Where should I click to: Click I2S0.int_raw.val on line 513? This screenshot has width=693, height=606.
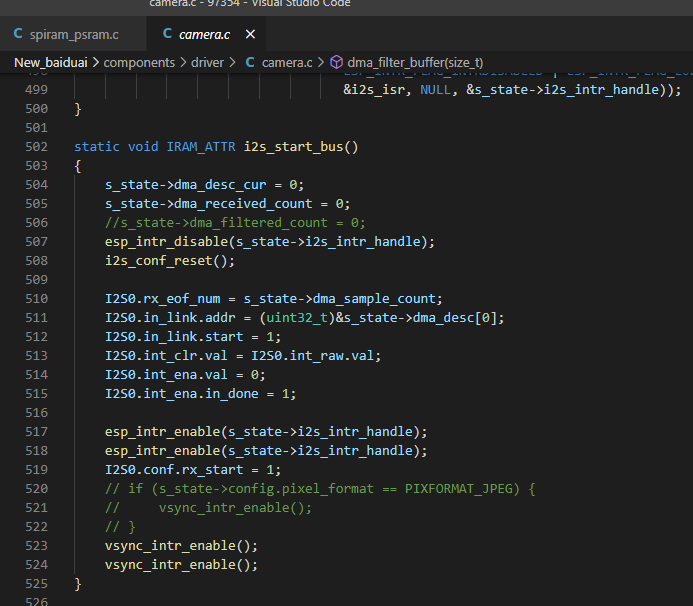click(312, 356)
